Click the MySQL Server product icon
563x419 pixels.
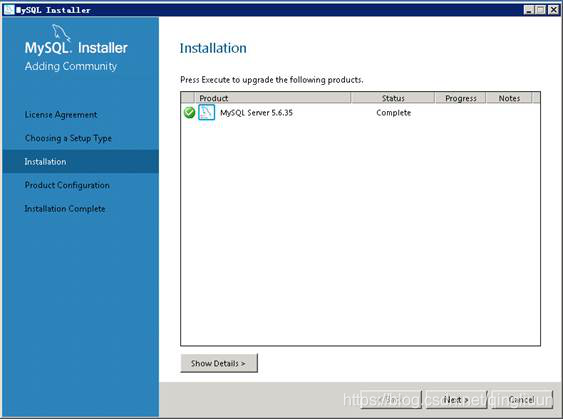[x=206, y=112]
